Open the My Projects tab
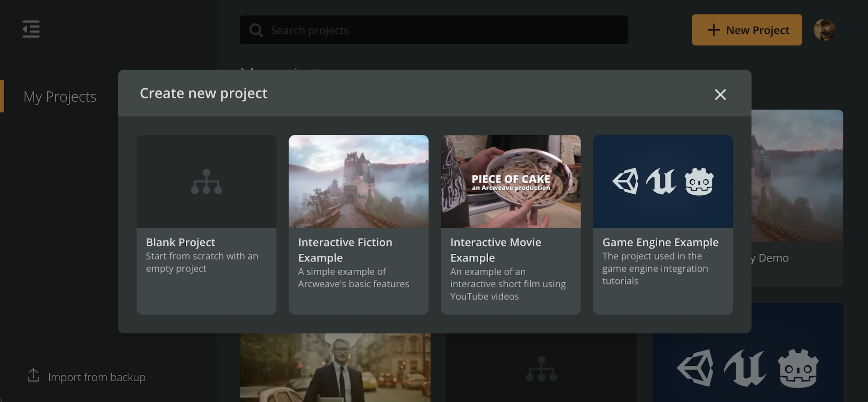Image resolution: width=868 pixels, height=402 pixels. [x=60, y=97]
